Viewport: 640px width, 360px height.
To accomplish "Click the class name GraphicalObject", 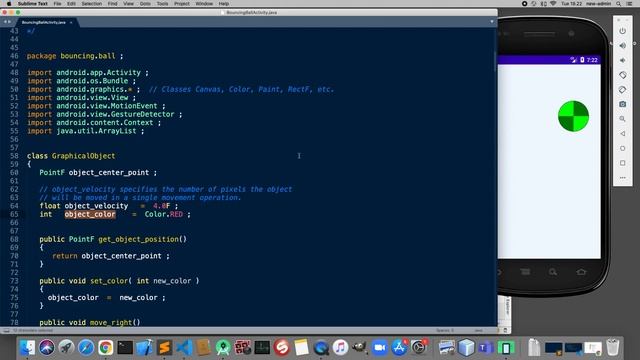I will tap(83, 156).
